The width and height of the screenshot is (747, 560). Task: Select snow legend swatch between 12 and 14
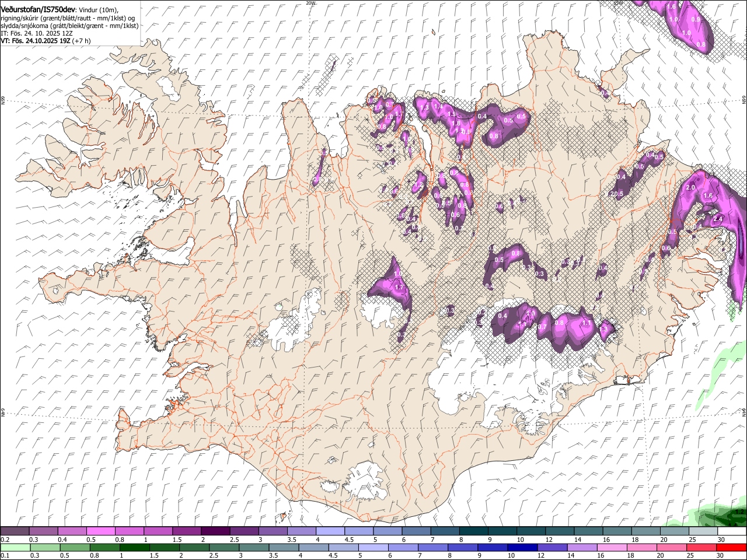tap(560, 531)
